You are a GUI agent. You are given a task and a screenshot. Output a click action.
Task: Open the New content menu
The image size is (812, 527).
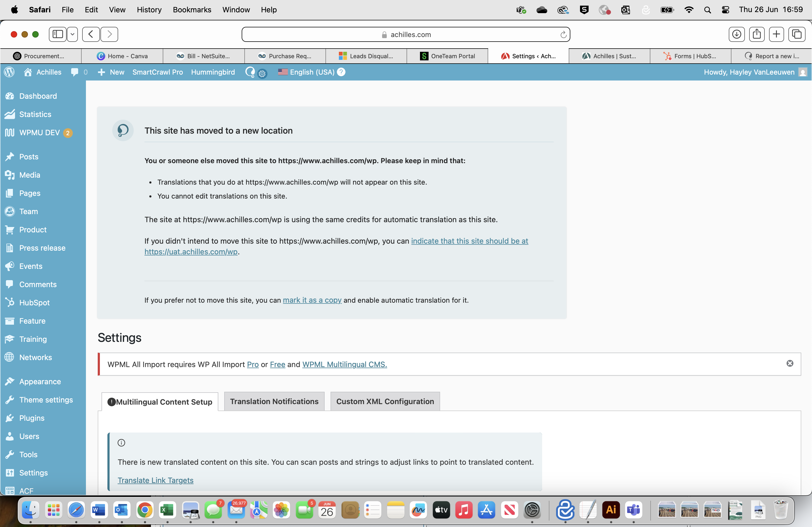pos(111,72)
